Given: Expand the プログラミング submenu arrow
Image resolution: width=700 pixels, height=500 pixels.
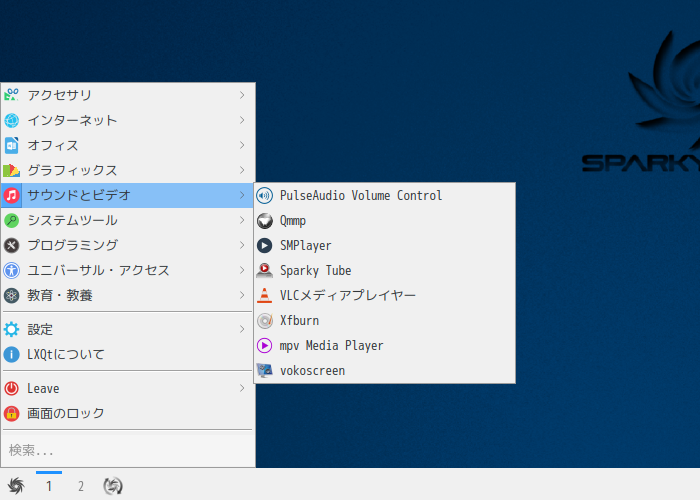Looking at the screenshot, I should click(x=242, y=245).
